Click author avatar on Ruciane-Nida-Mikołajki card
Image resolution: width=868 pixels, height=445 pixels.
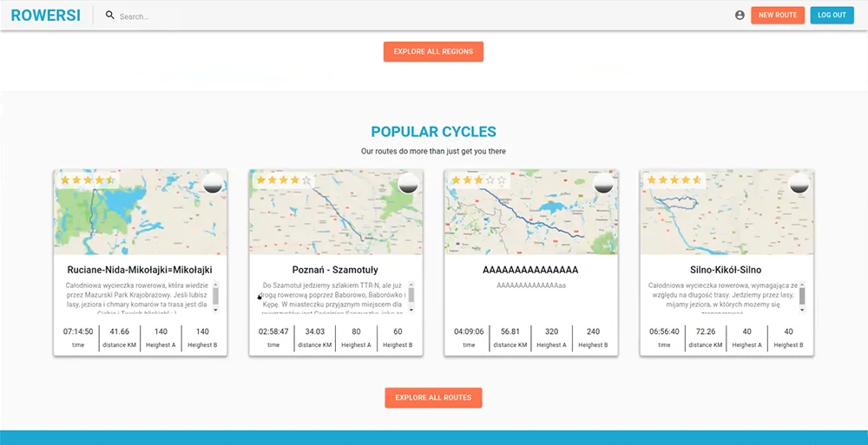(x=214, y=183)
